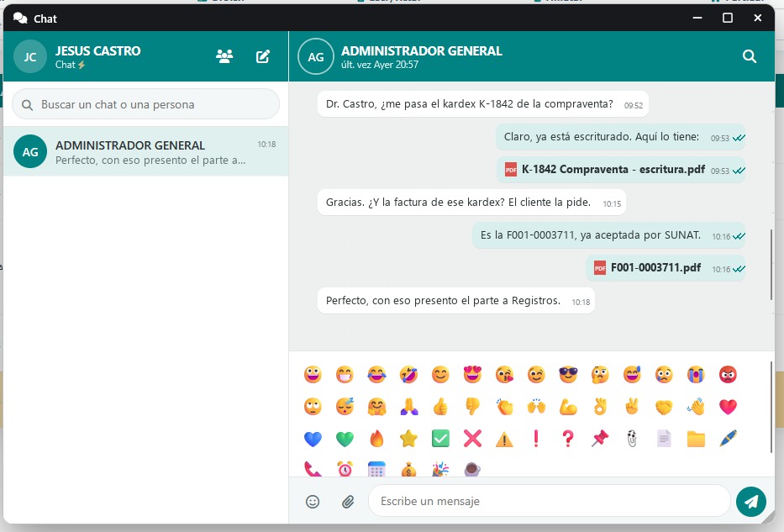
Task: Insert the alarm clock emoji
Action: tap(345, 469)
